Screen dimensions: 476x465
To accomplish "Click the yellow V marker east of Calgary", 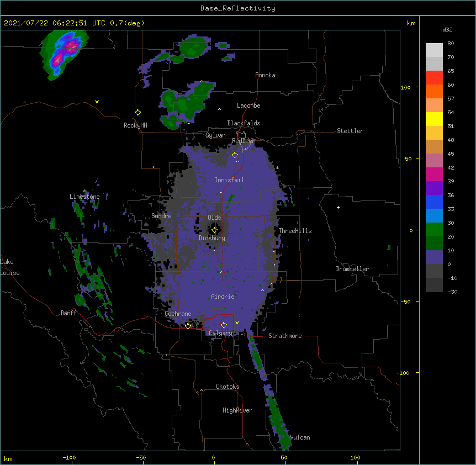I will tap(237, 323).
